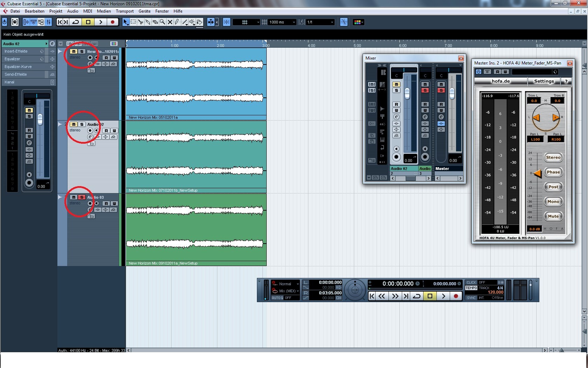Enable record on the first track

(x=90, y=57)
